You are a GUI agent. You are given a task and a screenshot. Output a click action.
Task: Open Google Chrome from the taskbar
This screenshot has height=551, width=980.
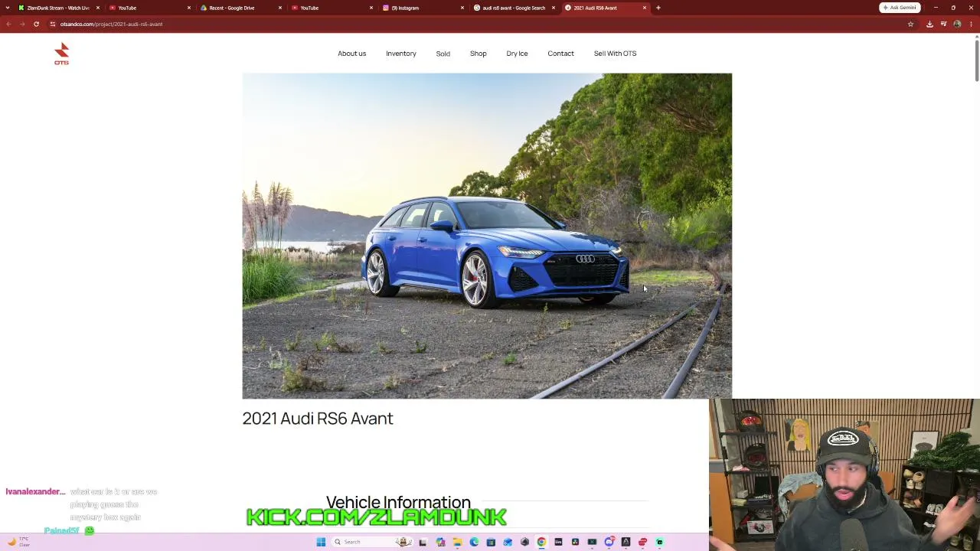(541, 542)
